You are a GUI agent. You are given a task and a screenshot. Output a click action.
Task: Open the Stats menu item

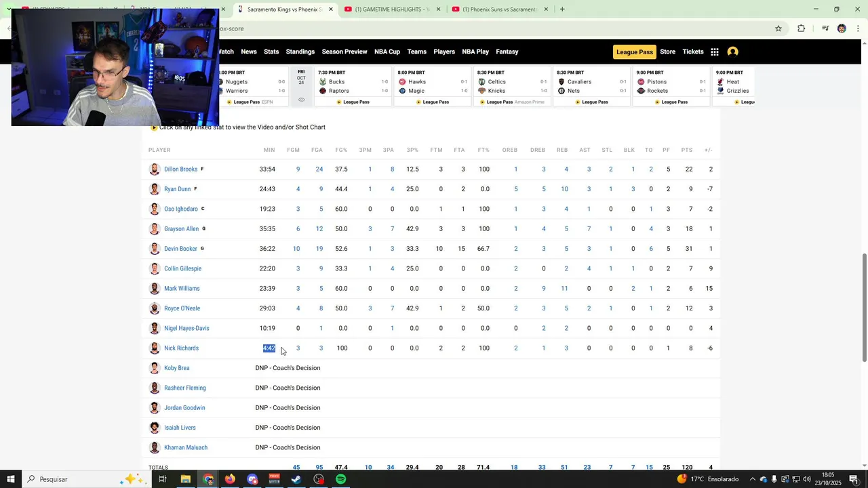click(271, 52)
